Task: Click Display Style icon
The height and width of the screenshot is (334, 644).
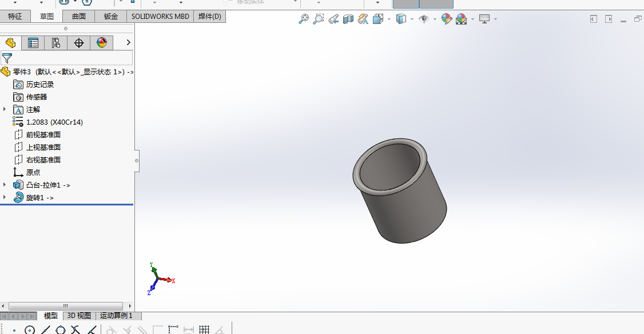Action: pyautogui.click(x=401, y=19)
